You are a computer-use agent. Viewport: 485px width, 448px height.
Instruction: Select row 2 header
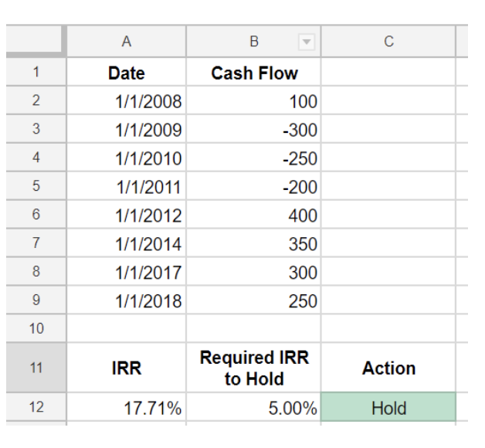click(36, 100)
